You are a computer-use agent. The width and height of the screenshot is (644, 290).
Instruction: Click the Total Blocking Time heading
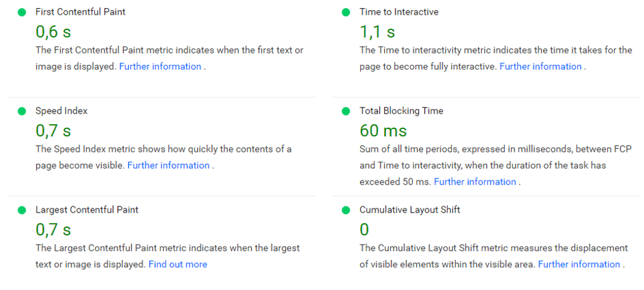tap(401, 111)
